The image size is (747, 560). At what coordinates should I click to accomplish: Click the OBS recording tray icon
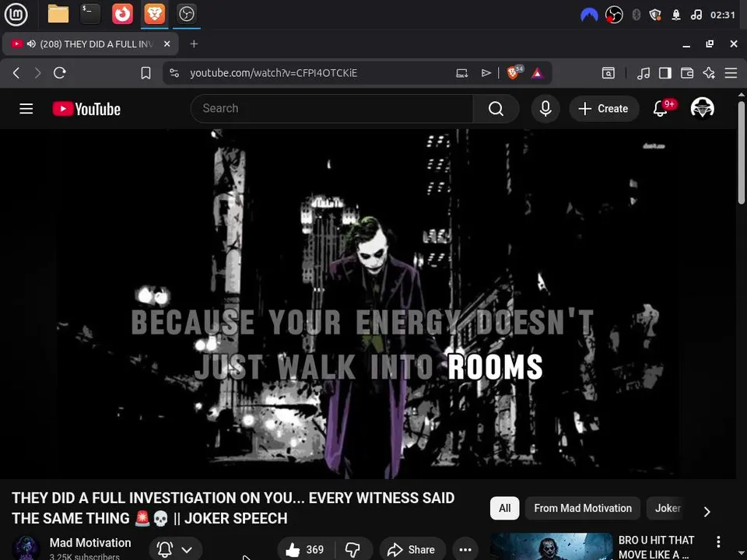[614, 16]
